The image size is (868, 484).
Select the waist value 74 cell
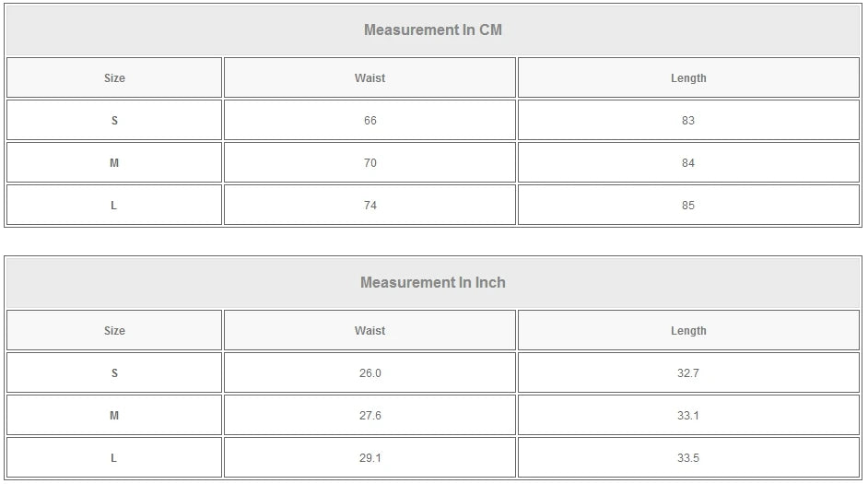click(x=369, y=206)
